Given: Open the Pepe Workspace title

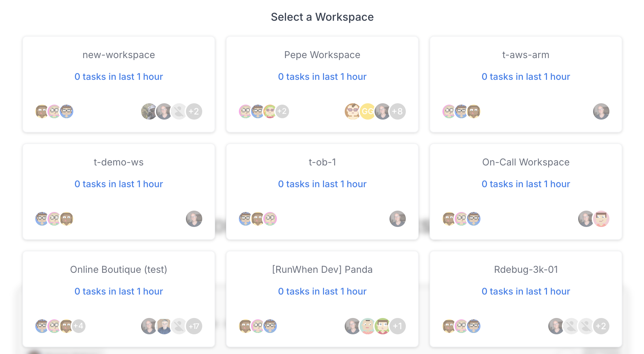Looking at the screenshot, I should tap(322, 55).
